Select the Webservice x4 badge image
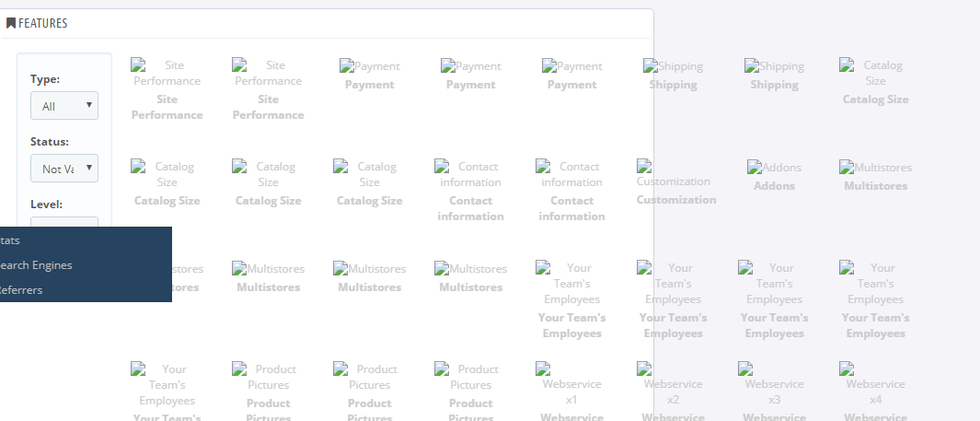 tap(876, 383)
